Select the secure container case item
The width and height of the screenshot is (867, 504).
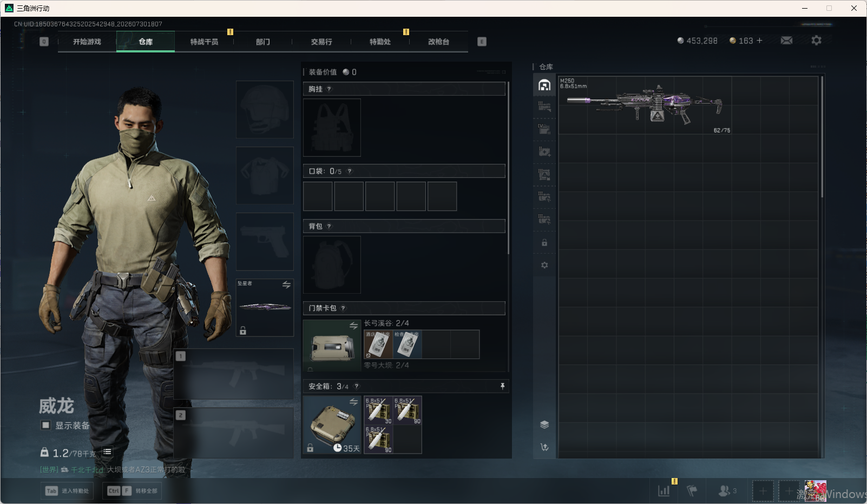(x=332, y=425)
